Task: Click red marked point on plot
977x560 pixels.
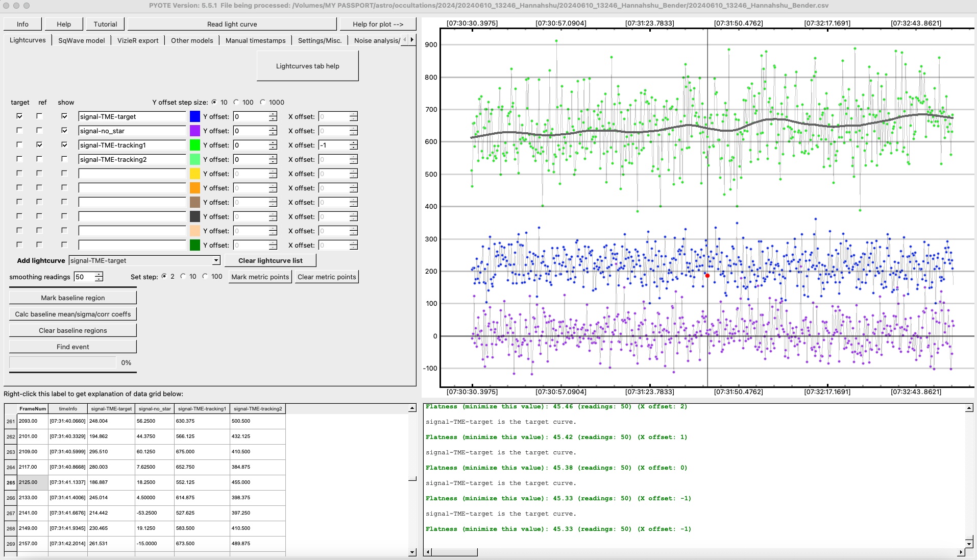Action: (x=707, y=276)
